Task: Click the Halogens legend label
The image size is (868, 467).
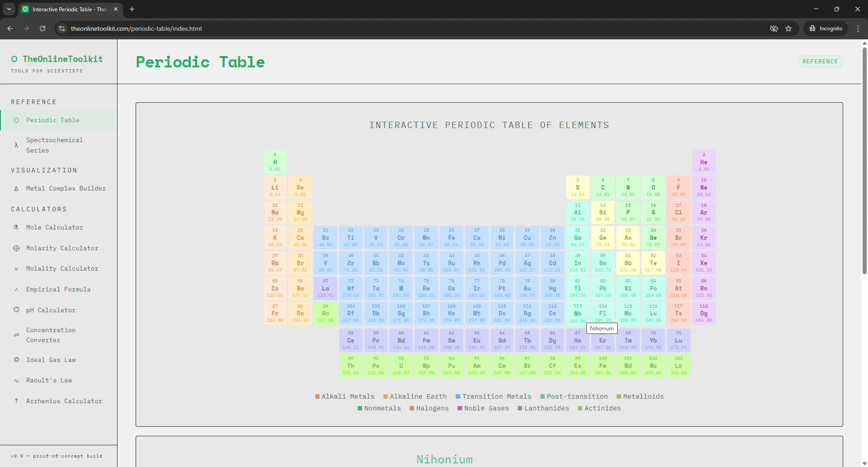Action: point(433,408)
